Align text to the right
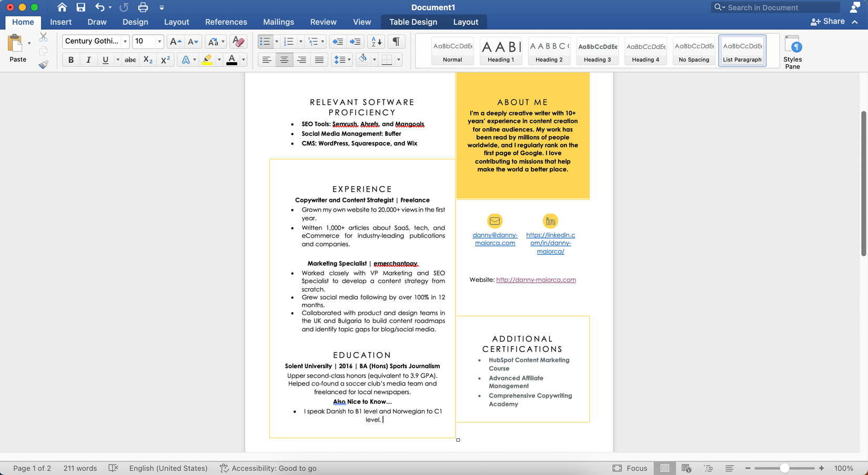868x475 pixels. (301, 60)
